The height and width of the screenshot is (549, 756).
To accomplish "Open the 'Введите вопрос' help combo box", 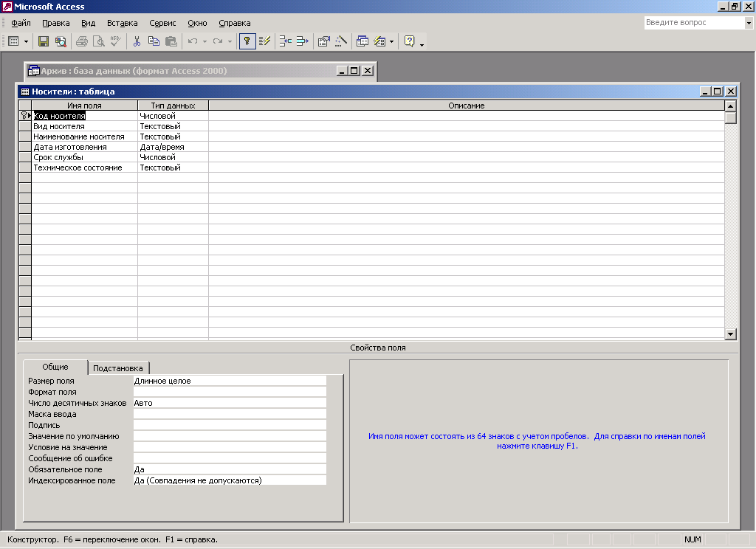I will click(747, 23).
